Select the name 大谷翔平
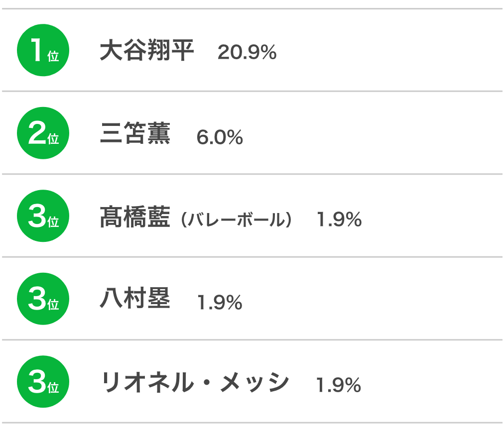504x435 pixels. click(x=147, y=50)
